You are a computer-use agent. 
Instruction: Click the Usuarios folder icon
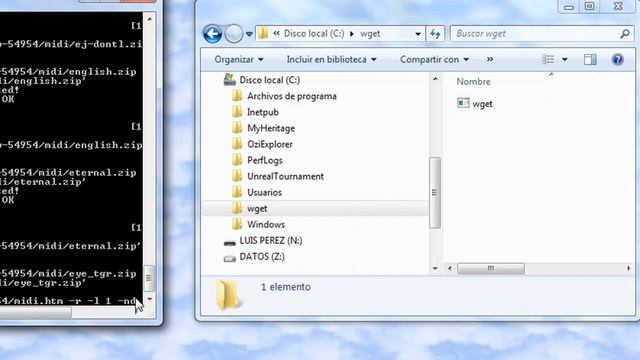(237, 192)
